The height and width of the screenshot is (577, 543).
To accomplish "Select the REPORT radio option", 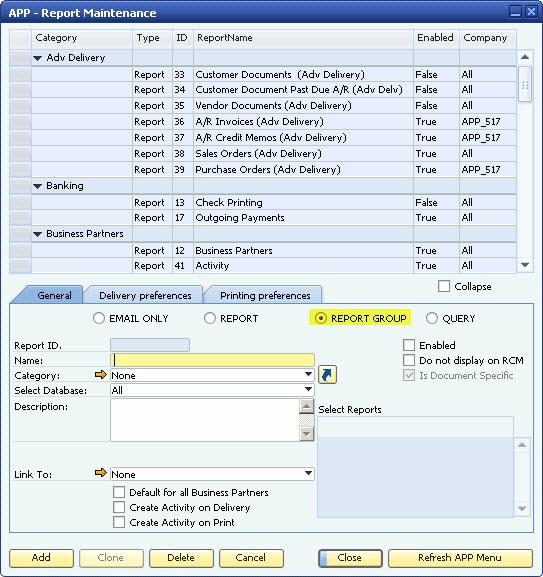I will [x=210, y=318].
